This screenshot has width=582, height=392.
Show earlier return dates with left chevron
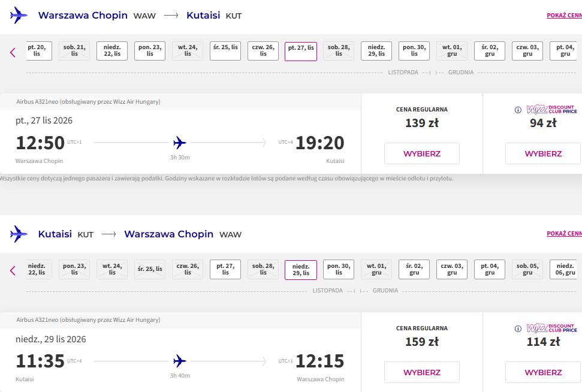point(13,270)
